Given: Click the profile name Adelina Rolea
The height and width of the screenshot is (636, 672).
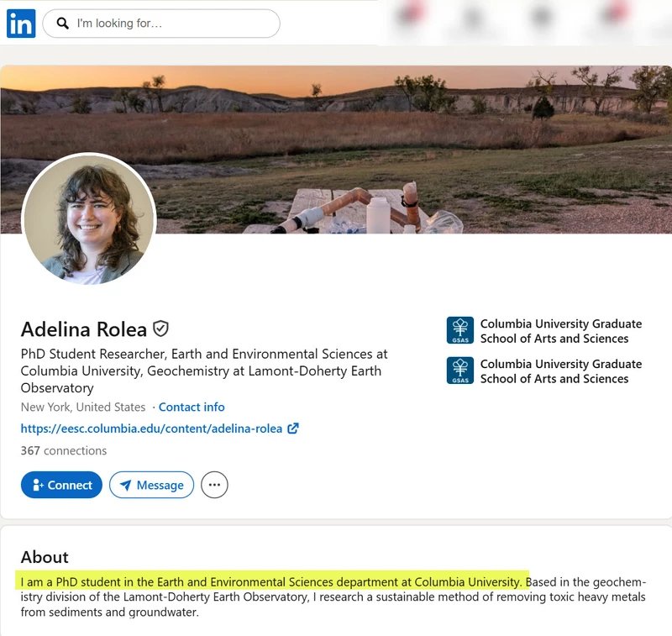Looking at the screenshot, I should point(83,329).
